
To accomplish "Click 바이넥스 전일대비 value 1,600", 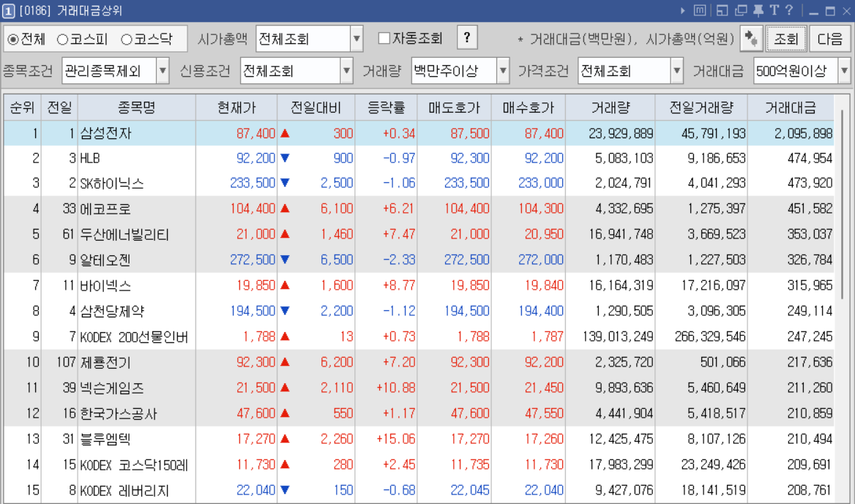I will tap(337, 286).
